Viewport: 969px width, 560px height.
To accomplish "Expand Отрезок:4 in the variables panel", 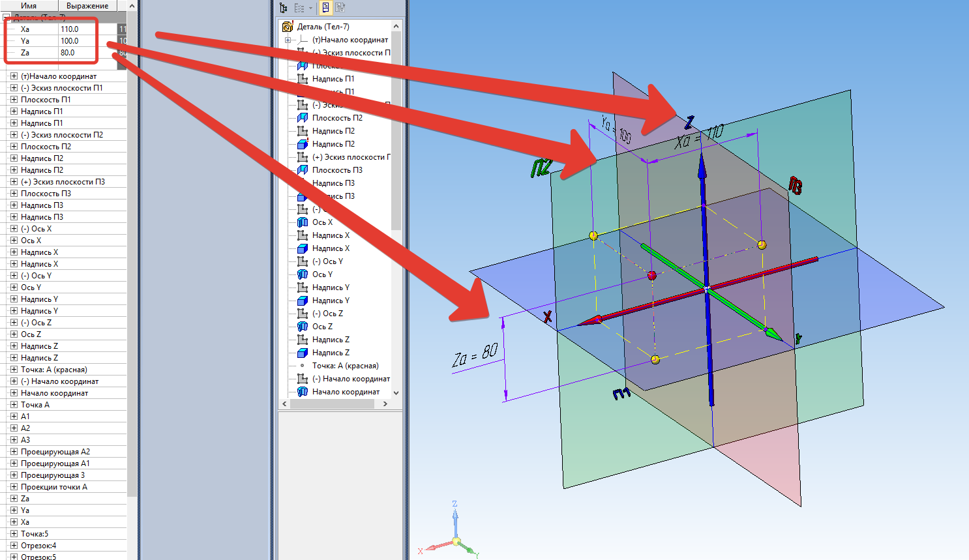I will [14, 546].
